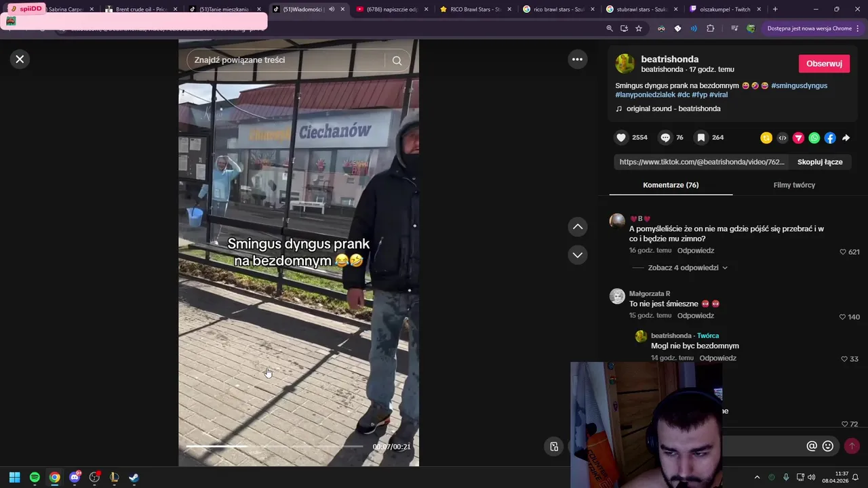The image size is (868, 488).
Task: Click the embed code icon
Action: 783,138
